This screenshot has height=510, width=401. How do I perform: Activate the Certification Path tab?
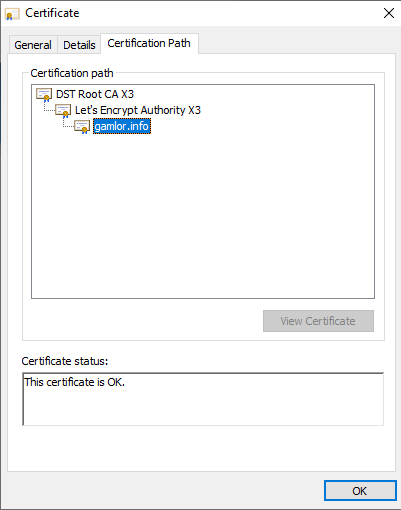tap(149, 43)
